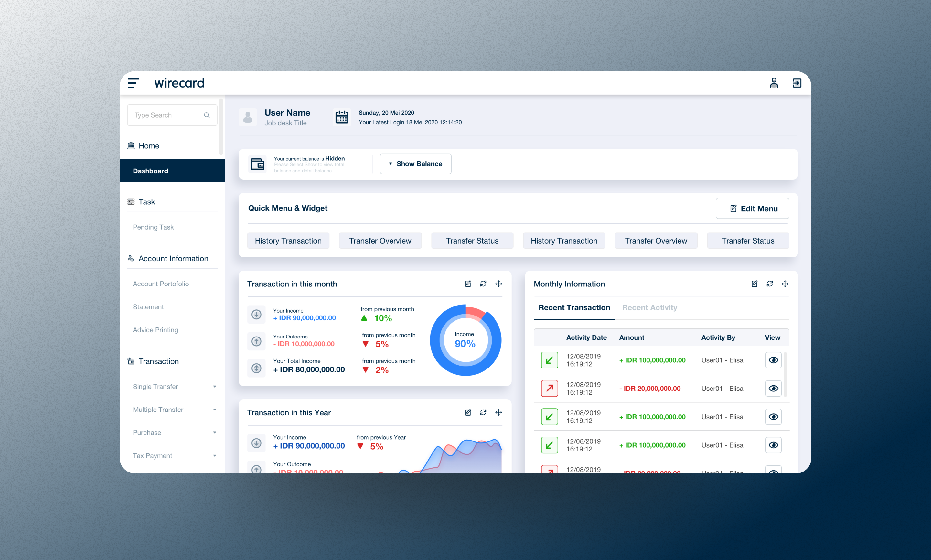931x560 pixels.
Task: Open the first History Transaction quick menu
Action: click(x=288, y=241)
